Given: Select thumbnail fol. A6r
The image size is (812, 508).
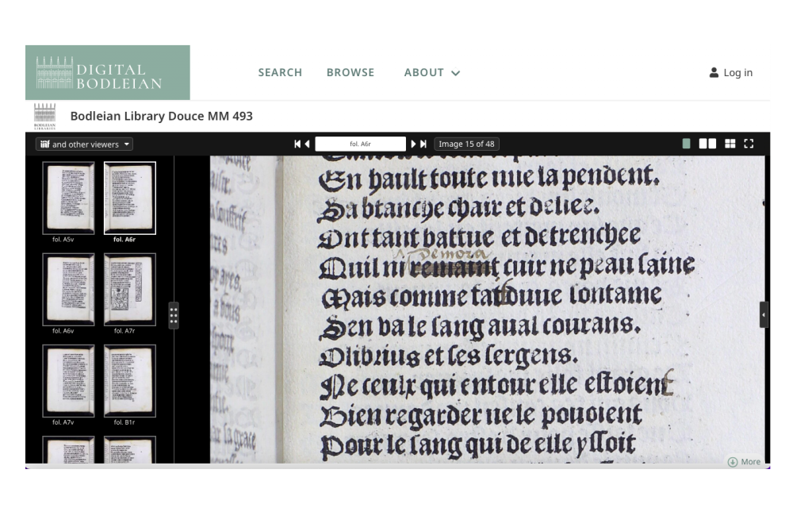Looking at the screenshot, I should point(129,198).
